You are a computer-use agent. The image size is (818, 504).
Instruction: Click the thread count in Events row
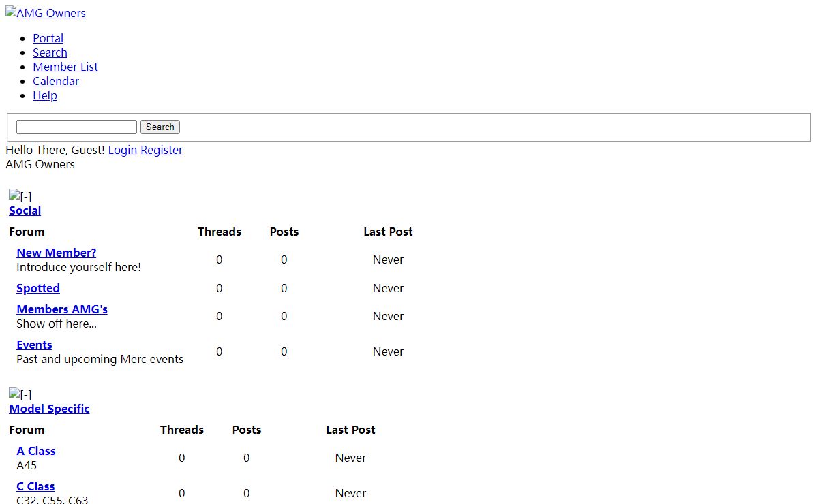click(x=219, y=351)
